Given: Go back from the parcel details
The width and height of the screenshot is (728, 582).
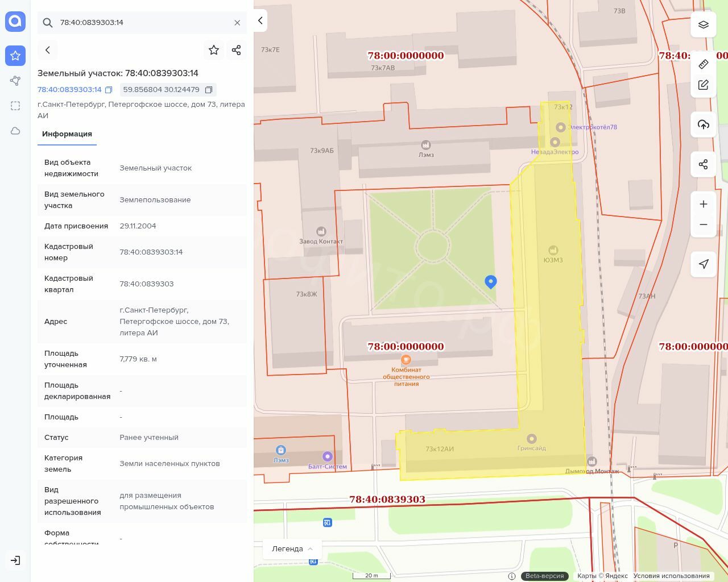Looking at the screenshot, I should pyautogui.click(x=48, y=50).
